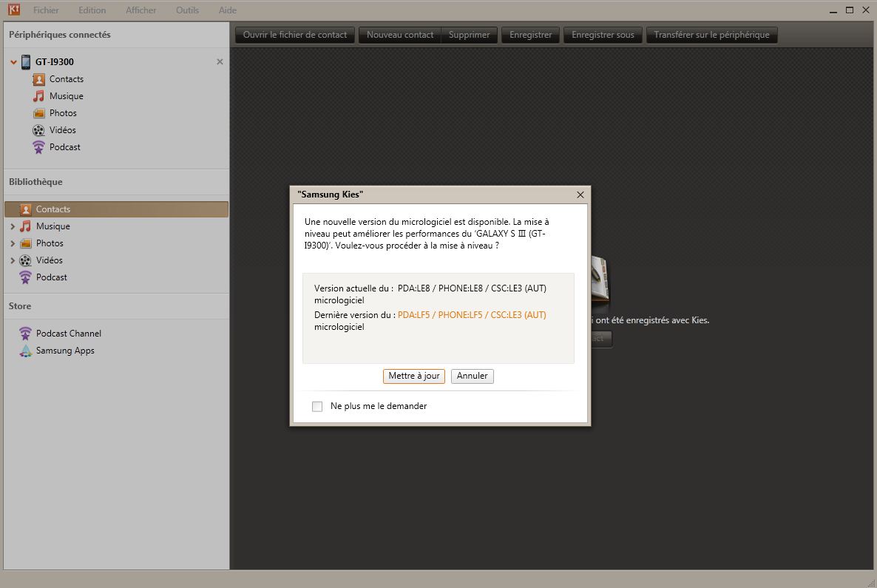Click the device Podcast icon under GT-I9300
Viewport: 877px width, 588px height.
pos(38,147)
